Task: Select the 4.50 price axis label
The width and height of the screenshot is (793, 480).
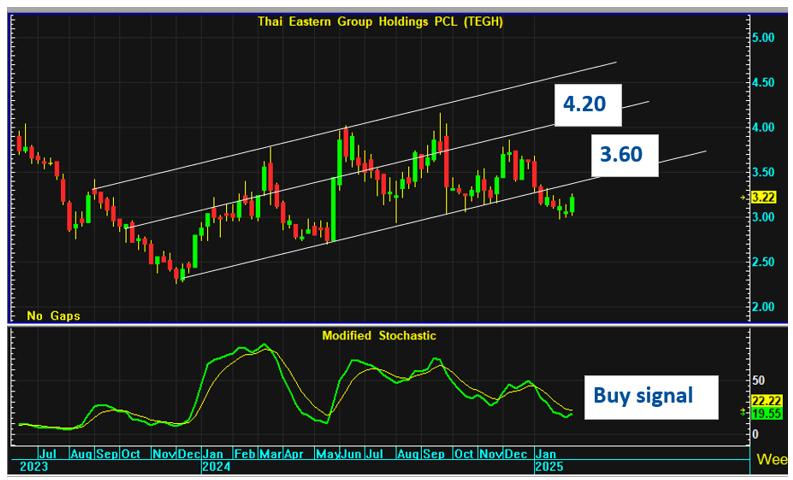Action: tap(763, 83)
